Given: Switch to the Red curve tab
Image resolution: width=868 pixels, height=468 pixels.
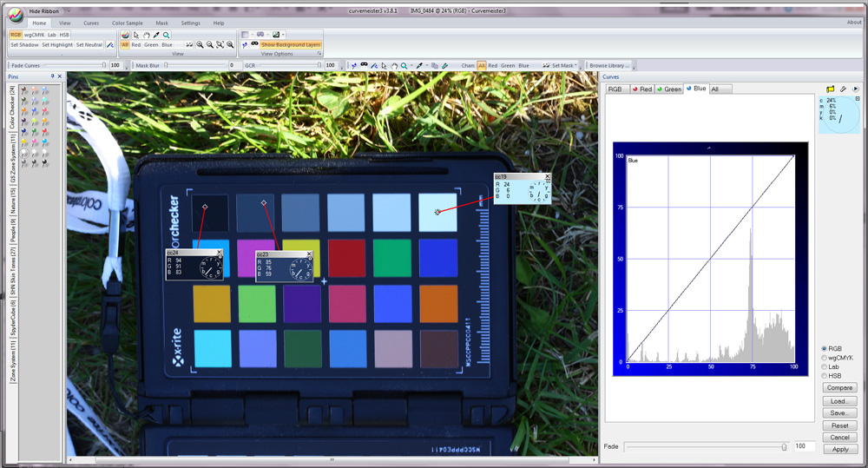Looking at the screenshot, I should (642, 89).
